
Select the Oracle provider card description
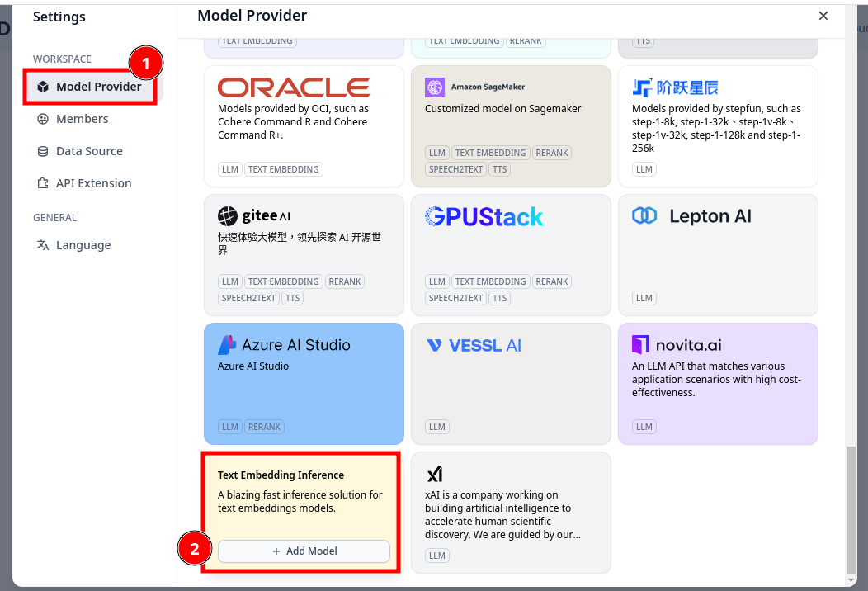pos(293,122)
